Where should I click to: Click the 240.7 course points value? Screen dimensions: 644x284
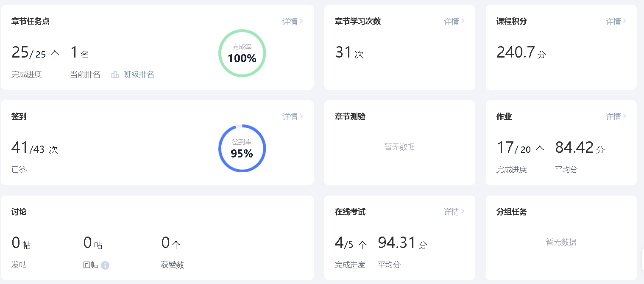pos(516,52)
